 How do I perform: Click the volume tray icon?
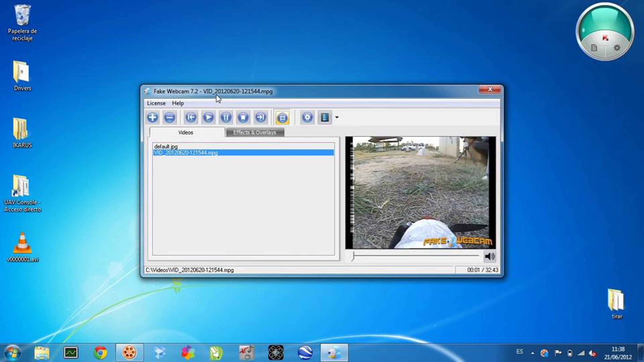point(592,353)
